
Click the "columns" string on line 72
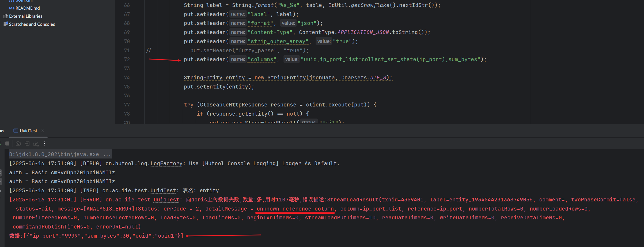tap(262, 59)
